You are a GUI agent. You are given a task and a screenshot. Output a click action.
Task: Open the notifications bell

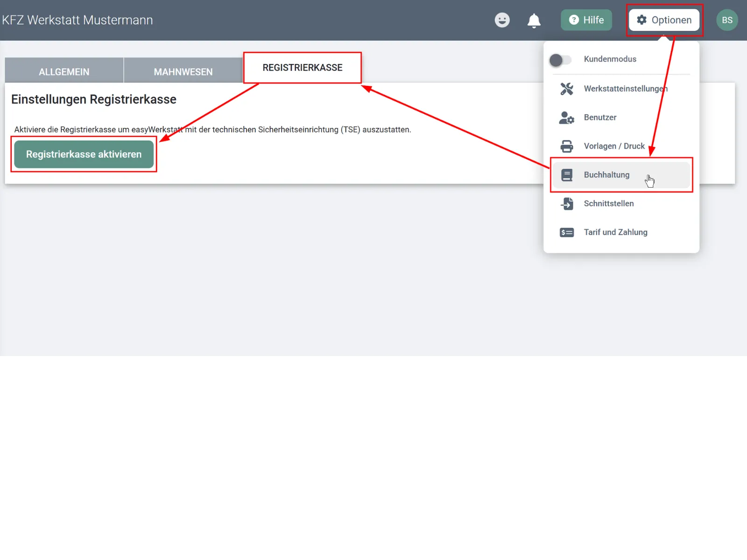[534, 21]
